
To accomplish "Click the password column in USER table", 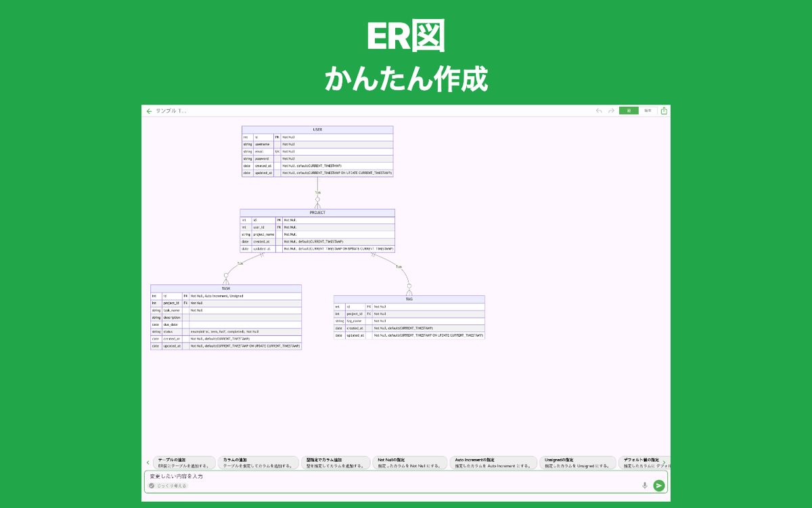I will coord(263,158).
